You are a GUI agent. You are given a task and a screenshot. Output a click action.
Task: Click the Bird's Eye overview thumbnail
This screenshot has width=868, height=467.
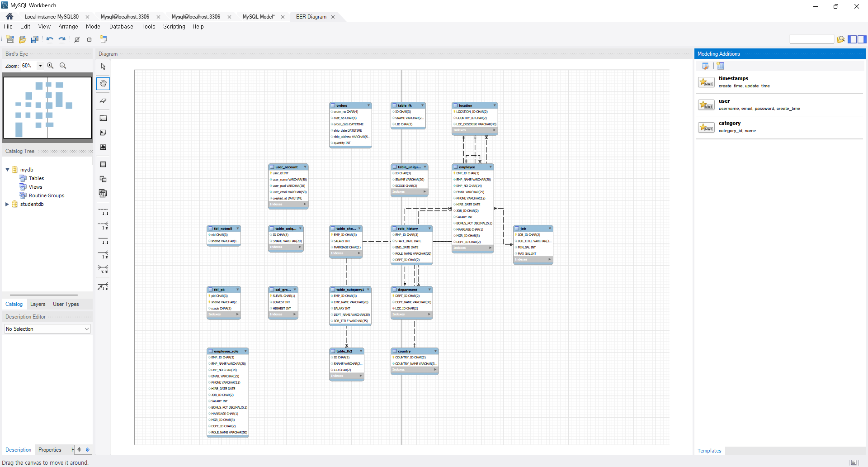click(x=47, y=108)
